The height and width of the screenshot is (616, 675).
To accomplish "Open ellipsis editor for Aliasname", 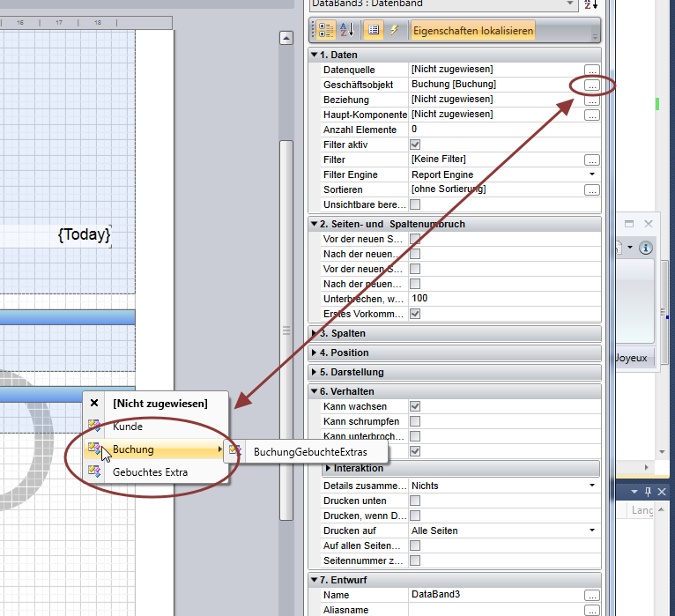I will pos(592,611).
